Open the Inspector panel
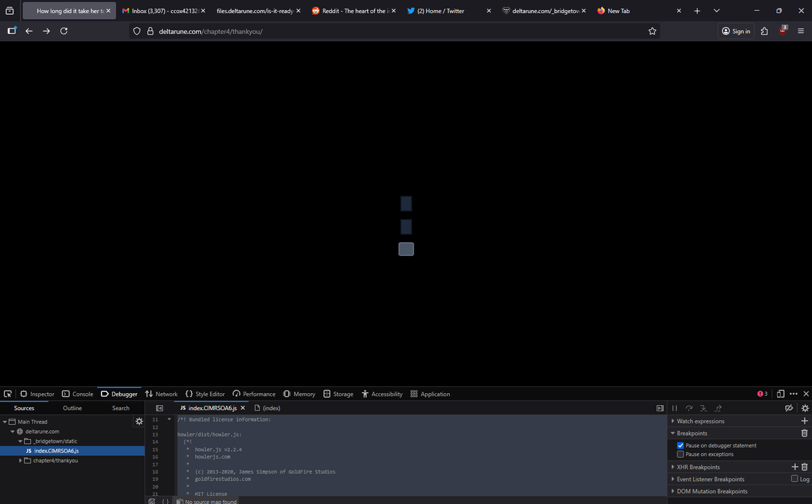Viewport: 812px width, 504px height. click(x=37, y=394)
